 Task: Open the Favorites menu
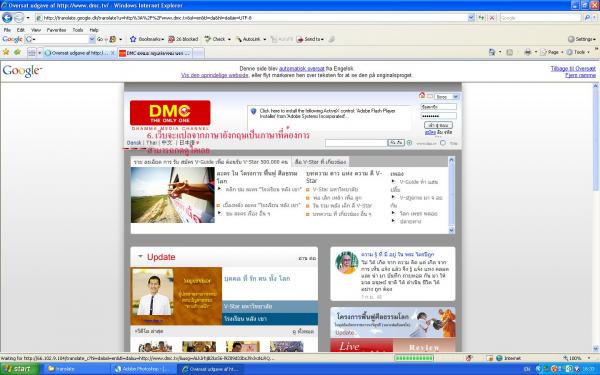(56, 30)
